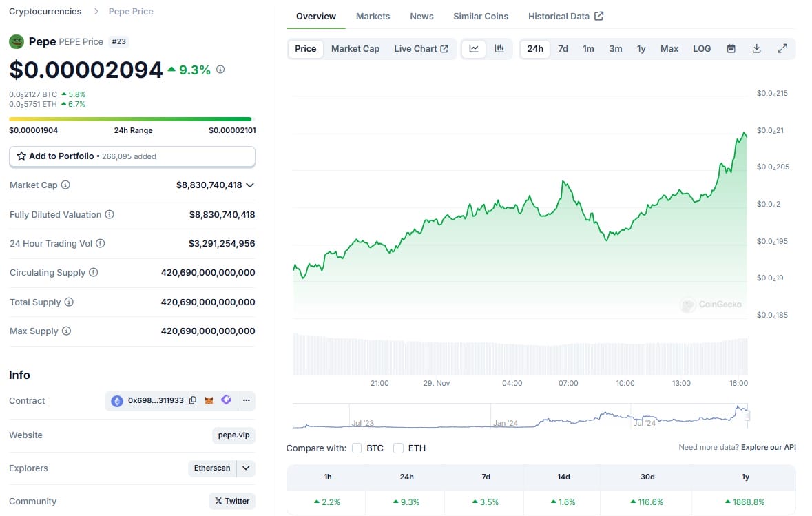Image resolution: width=812 pixels, height=516 pixels.
Task: Add token to MetaMask fox icon
Action: 209,400
